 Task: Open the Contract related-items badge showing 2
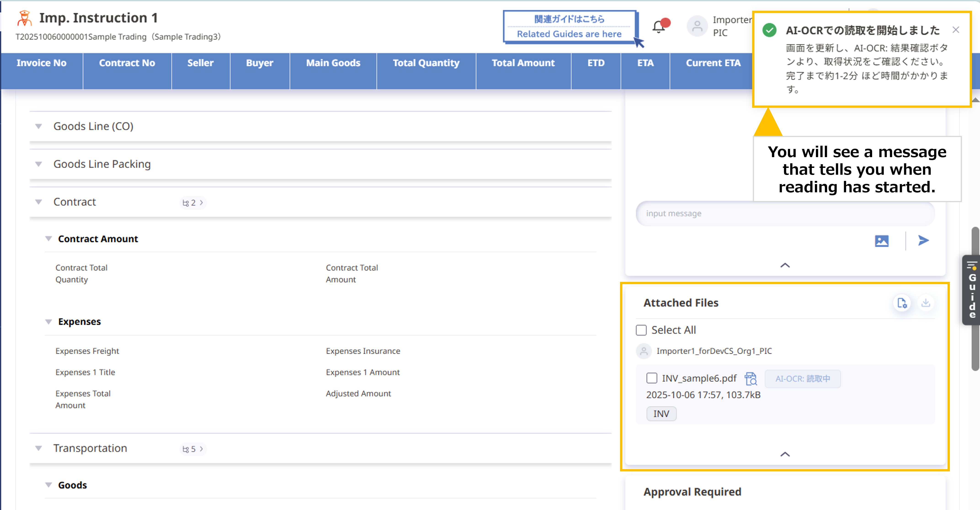pos(193,203)
